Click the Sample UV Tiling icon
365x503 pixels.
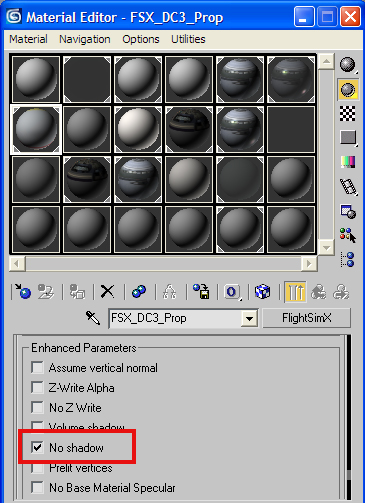pyautogui.click(x=348, y=137)
